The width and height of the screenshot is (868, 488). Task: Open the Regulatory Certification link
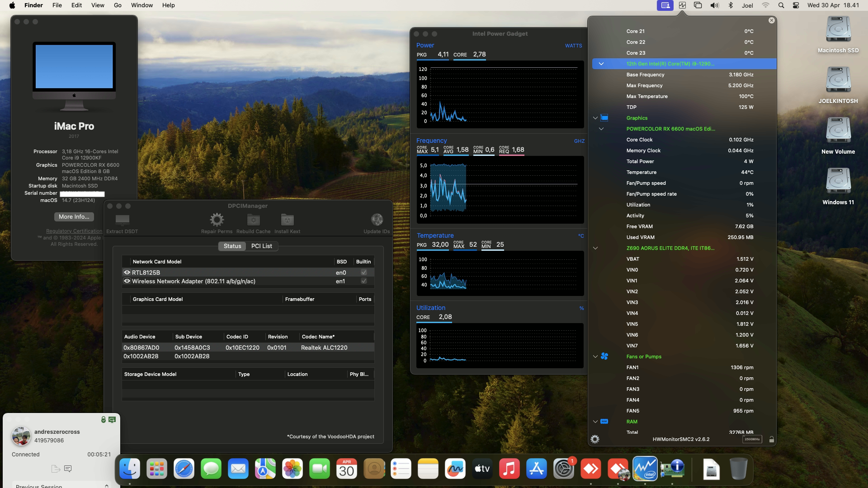point(74,230)
